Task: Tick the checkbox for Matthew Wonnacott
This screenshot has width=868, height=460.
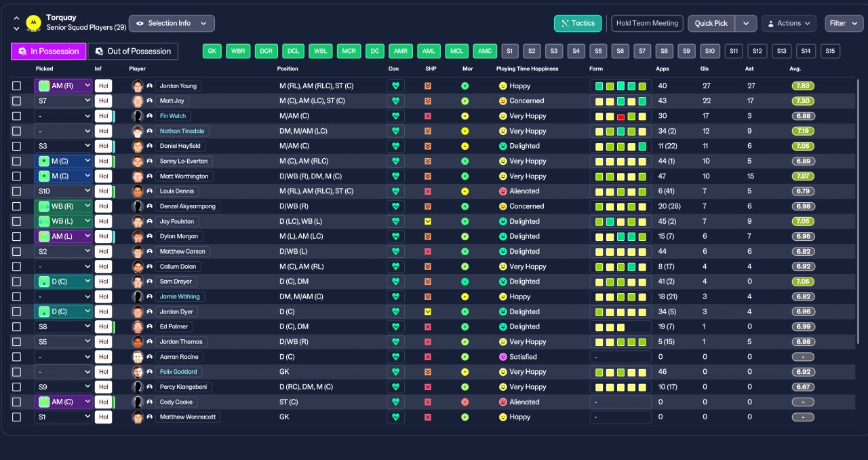Action: point(16,417)
